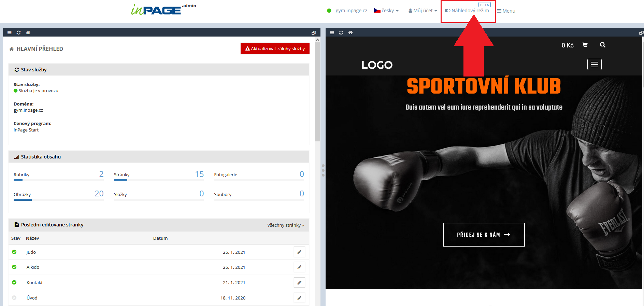Detach the left panel with popout icon
Image resolution: width=644 pixels, height=306 pixels.
314,33
